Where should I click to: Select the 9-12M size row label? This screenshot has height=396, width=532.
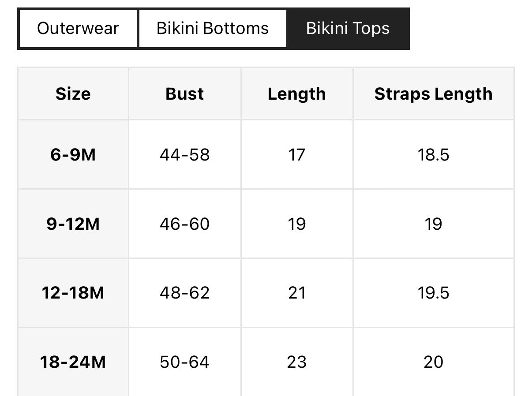pos(73,224)
